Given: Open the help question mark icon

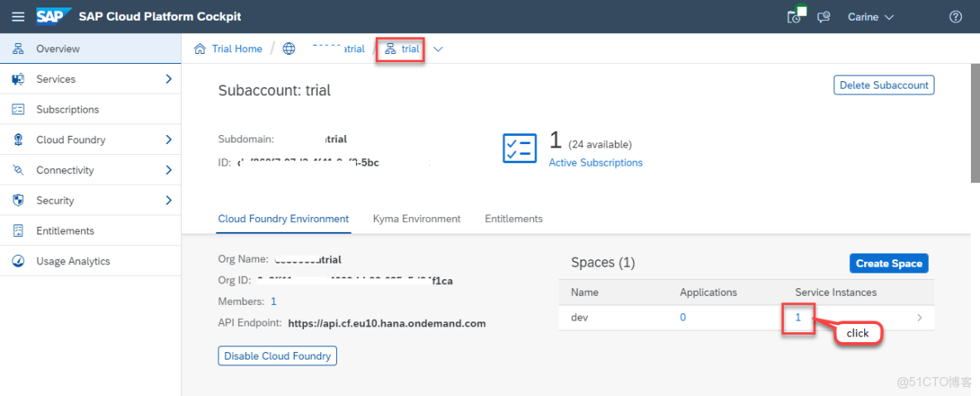Looking at the screenshot, I should (x=955, y=17).
